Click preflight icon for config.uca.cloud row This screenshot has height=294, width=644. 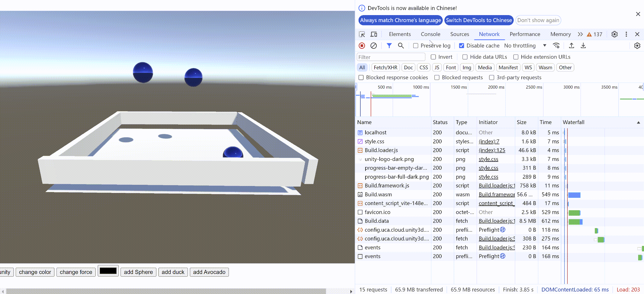(x=503, y=230)
